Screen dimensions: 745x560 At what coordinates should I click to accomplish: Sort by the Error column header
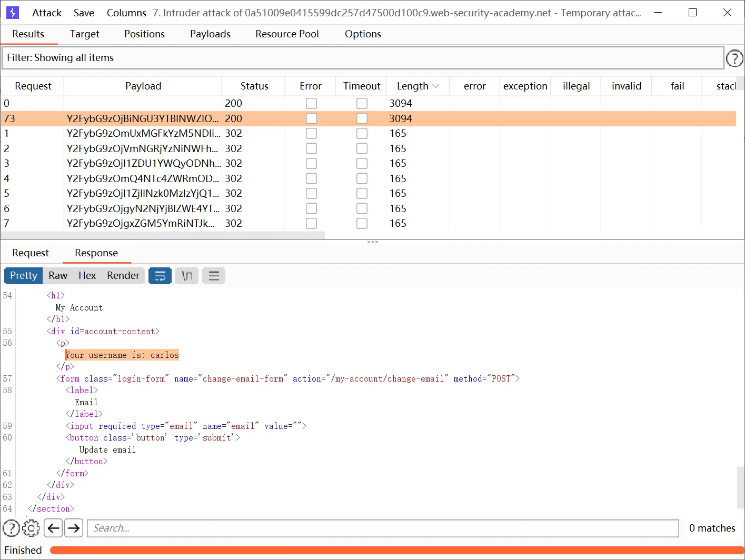(310, 86)
